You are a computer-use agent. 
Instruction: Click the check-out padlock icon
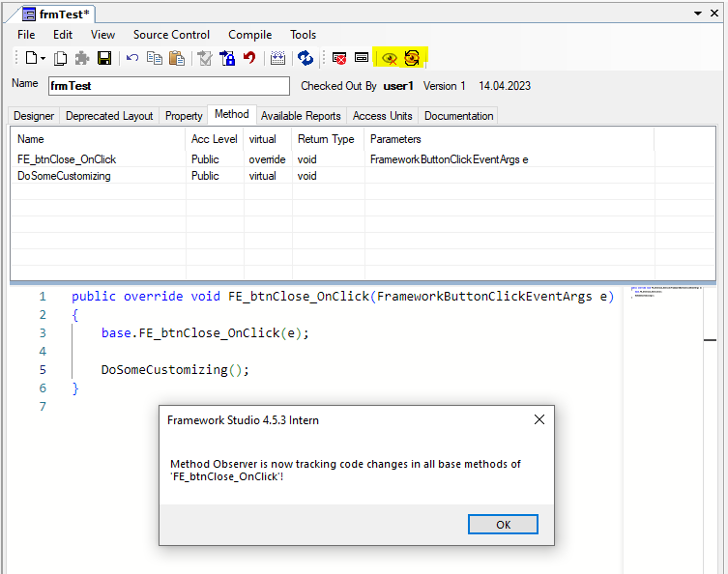(x=227, y=58)
